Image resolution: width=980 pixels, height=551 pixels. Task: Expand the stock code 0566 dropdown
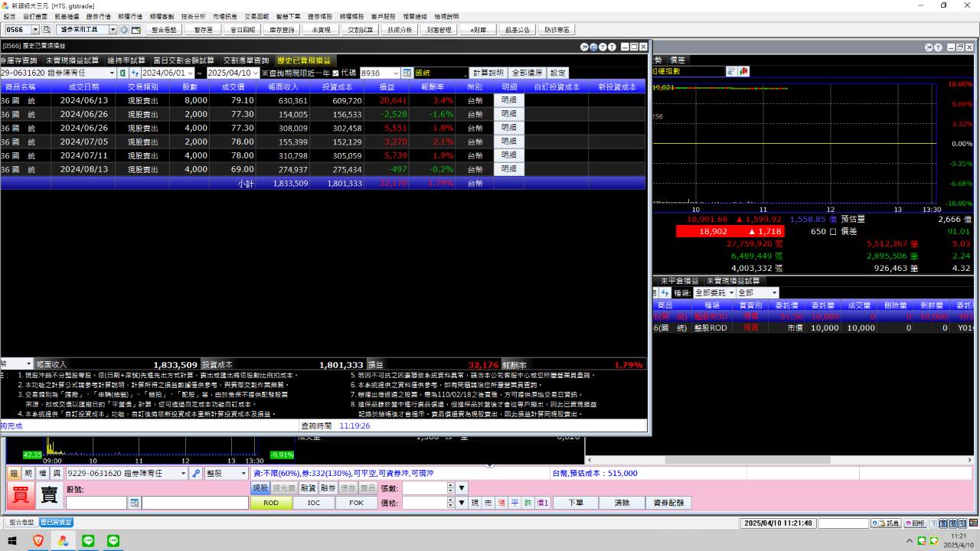pyautogui.click(x=35, y=30)
